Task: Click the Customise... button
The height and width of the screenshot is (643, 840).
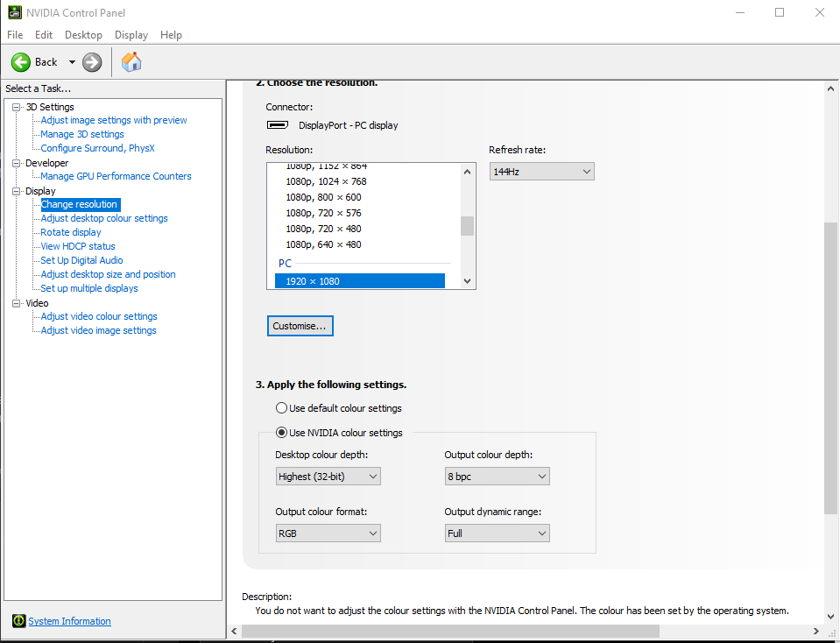Action: click(x=300, y=326)
